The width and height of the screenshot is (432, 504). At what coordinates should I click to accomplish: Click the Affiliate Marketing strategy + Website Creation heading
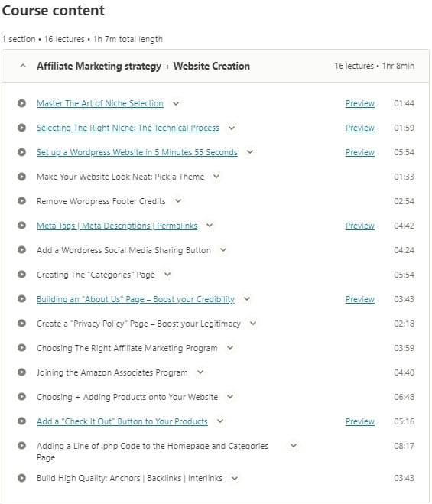(x=143, y=67)
